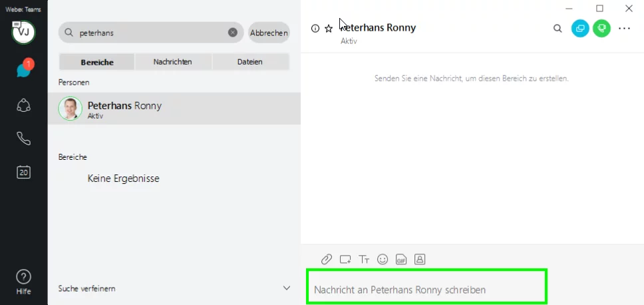644x305 pixels.
Task: Open the Calendar icon in the sidebar
Action: point(23,172)
